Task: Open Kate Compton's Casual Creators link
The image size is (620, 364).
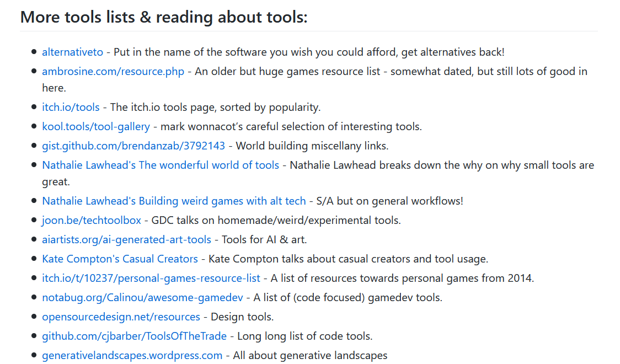Action: 120,259
